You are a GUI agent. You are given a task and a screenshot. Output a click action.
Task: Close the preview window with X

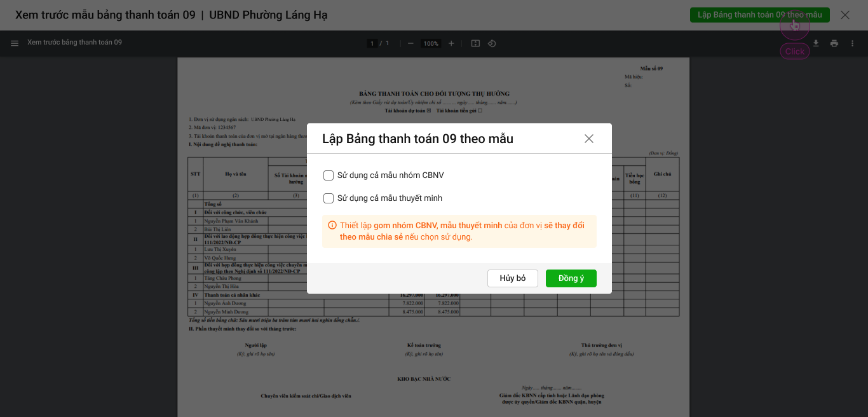pyautogui.click(x=844, y=15)
